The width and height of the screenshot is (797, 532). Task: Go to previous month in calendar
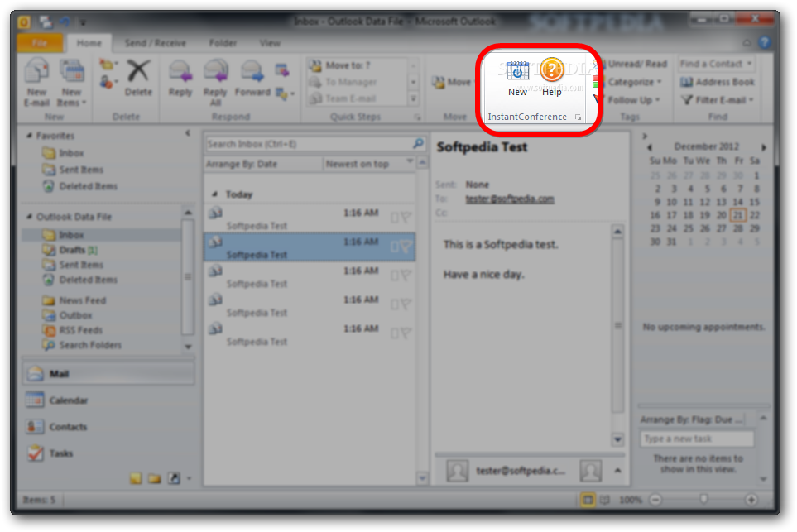pyautogui.click(x=650, y=147)
